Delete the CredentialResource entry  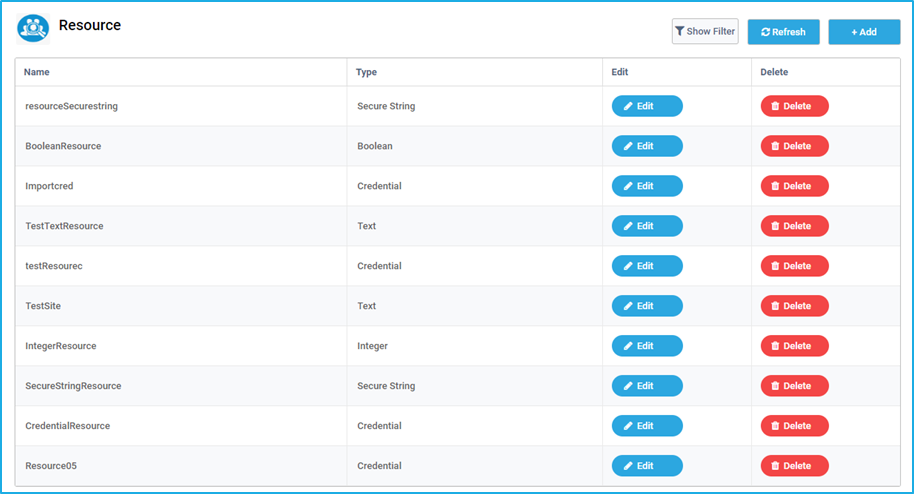(x=795, y=426)
